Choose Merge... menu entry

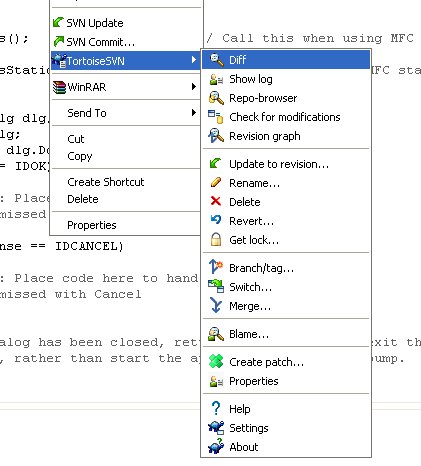[286, 306]
